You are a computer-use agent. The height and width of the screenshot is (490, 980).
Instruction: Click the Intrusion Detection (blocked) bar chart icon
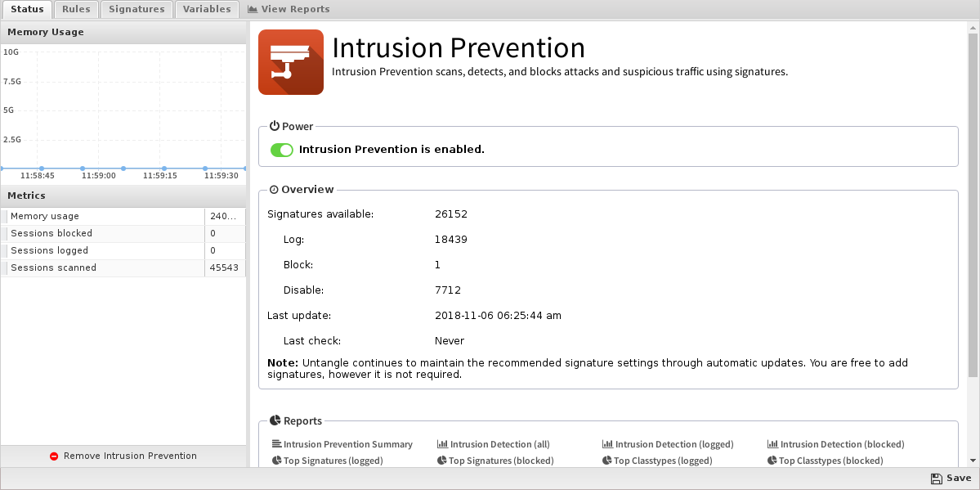(772, 443)
